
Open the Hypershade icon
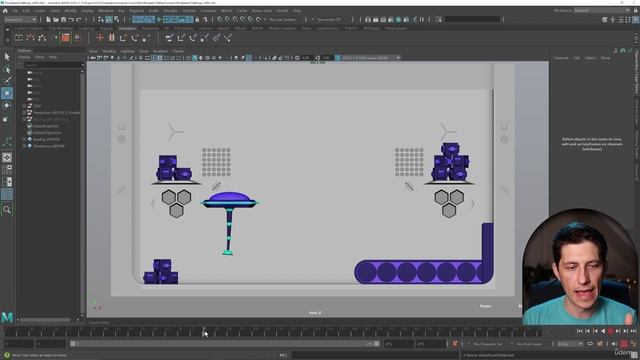399,19
